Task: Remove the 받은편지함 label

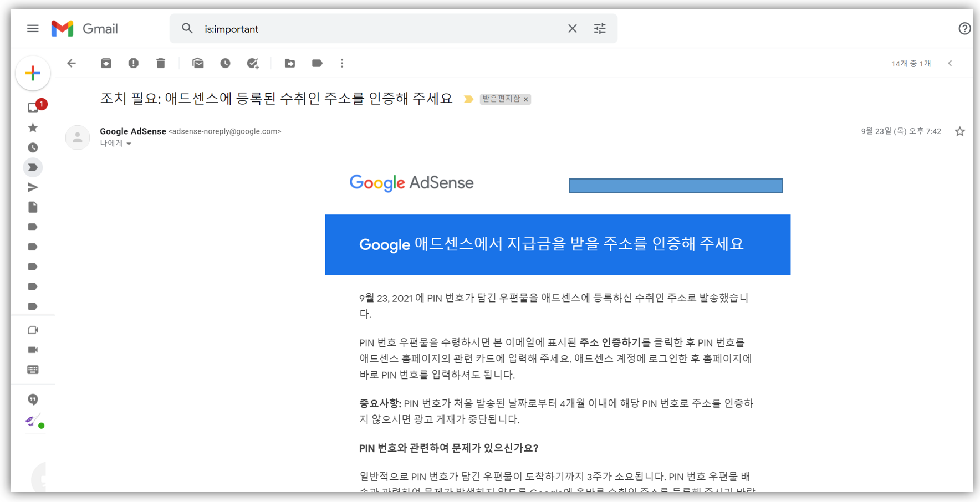Action: click(x=526, y=99)
